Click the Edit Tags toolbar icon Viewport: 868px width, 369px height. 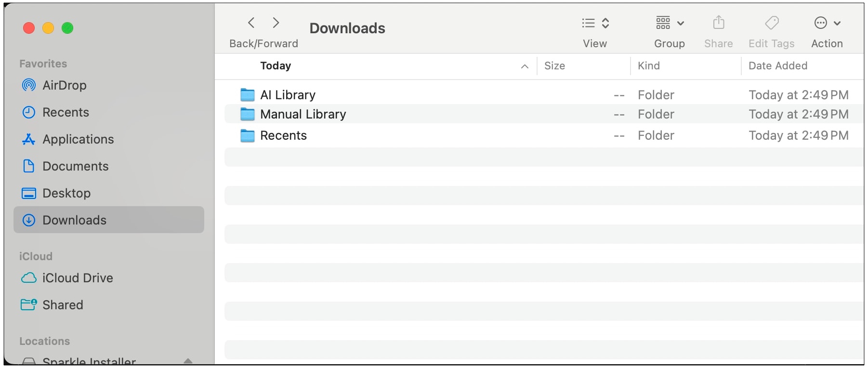point(771,22)
